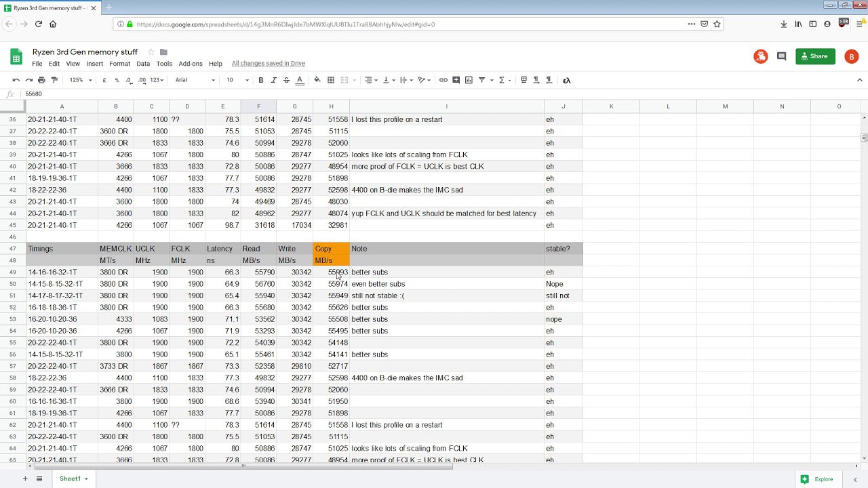
Task: Insert a link via toolbar icon
Action: (x=443, y=80)
